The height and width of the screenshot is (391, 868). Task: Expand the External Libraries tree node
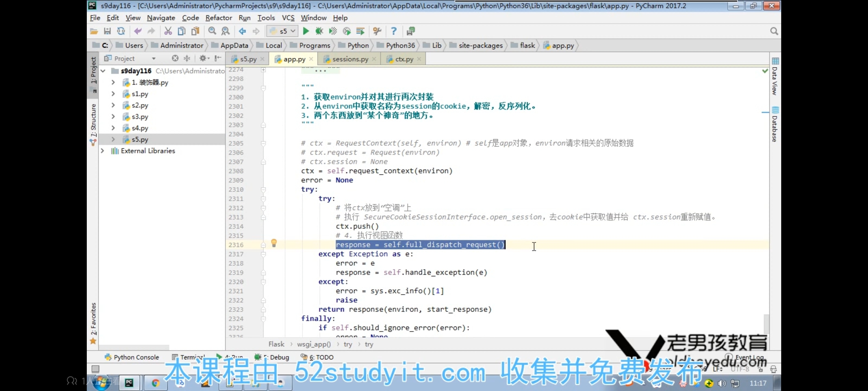point(103,151)
